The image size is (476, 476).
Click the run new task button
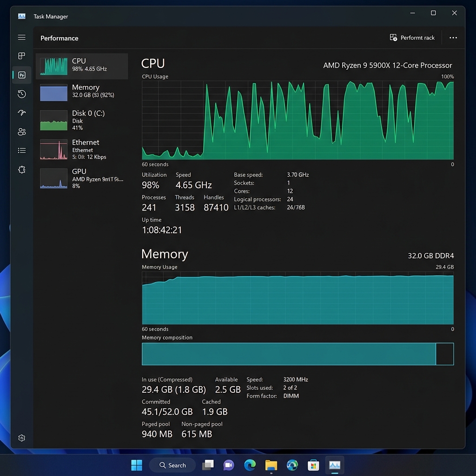tap(412, 38)
